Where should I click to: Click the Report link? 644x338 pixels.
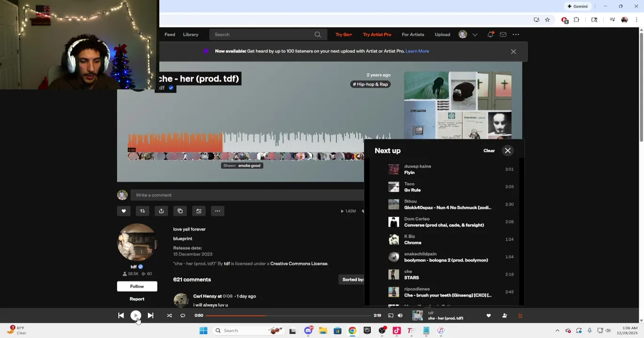[137, 299]
